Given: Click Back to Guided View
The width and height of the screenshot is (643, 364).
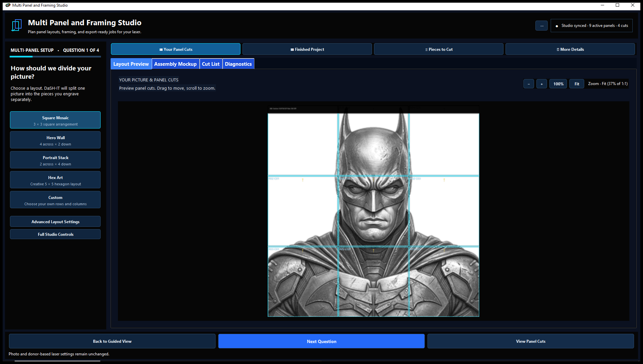Looking at the screenshot, I should (112, 341).
